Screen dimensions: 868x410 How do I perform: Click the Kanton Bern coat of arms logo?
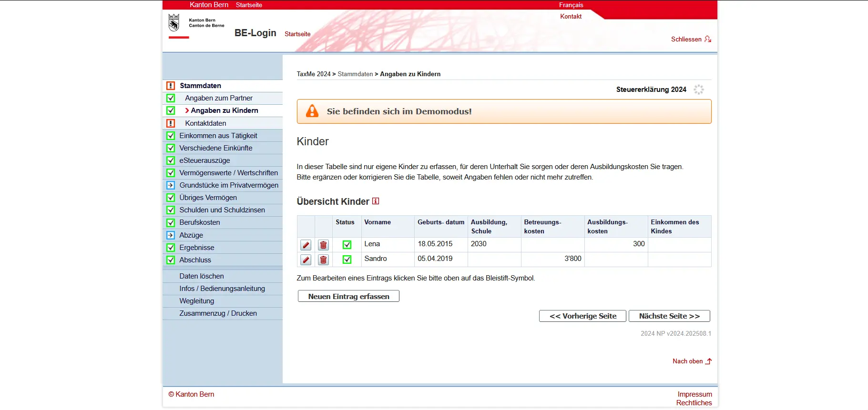click(x=174, y=22)
